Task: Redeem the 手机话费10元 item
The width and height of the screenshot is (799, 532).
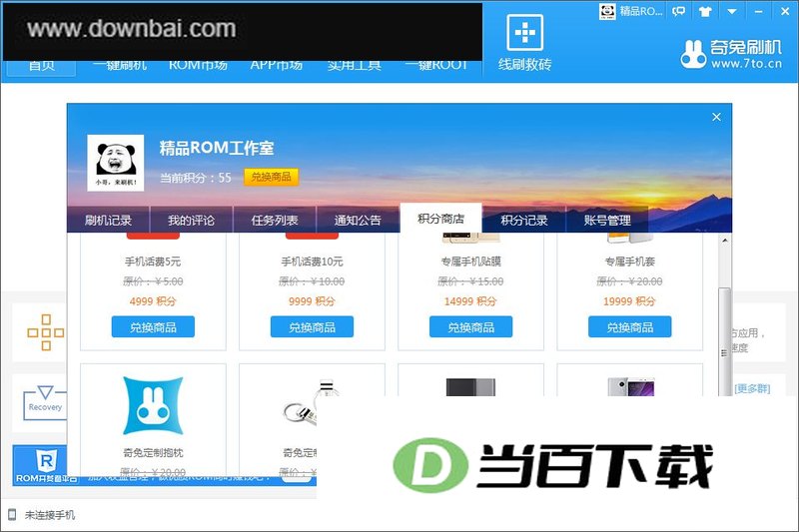Action: [x=312, y=326]
